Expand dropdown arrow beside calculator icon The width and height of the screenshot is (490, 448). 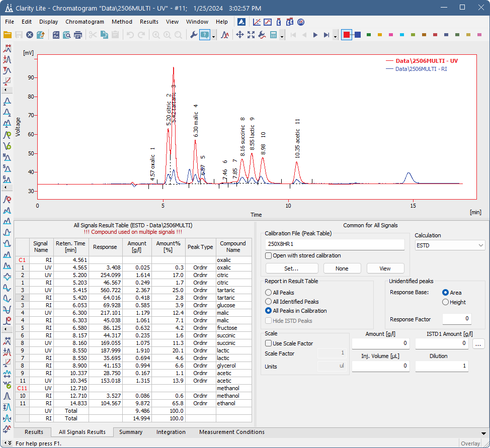pos(282,36)
